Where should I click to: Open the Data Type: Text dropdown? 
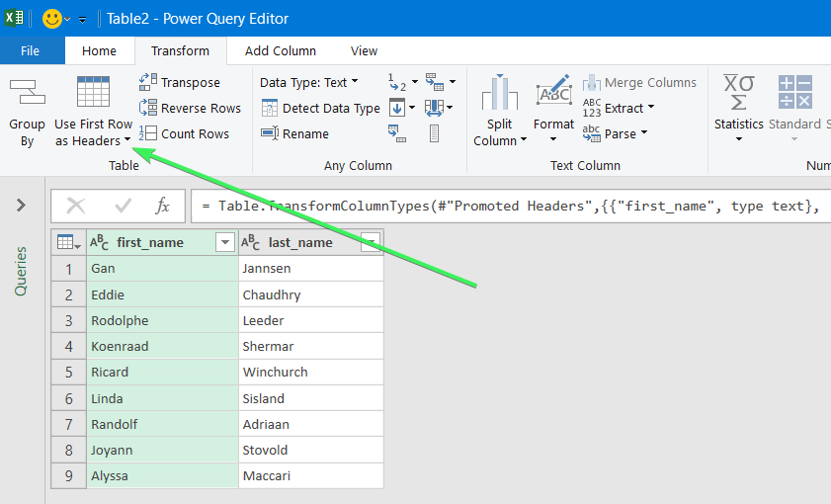tap(309, 82)
